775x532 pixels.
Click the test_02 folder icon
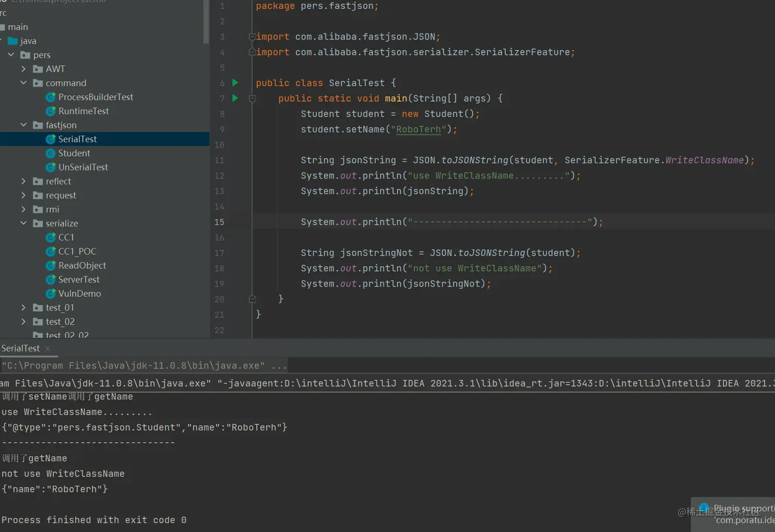tap(38, 321)
